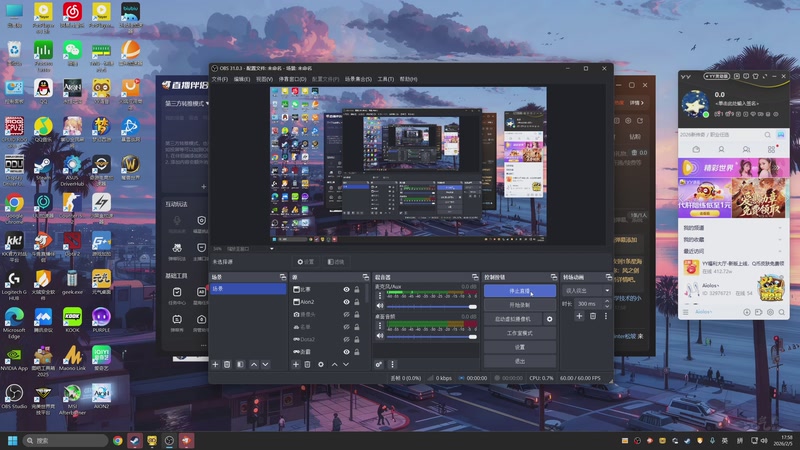The image size is (800, 450).
Task: Toggle 工作室模式 studio mode button
Action: click(x=519, y=333)
